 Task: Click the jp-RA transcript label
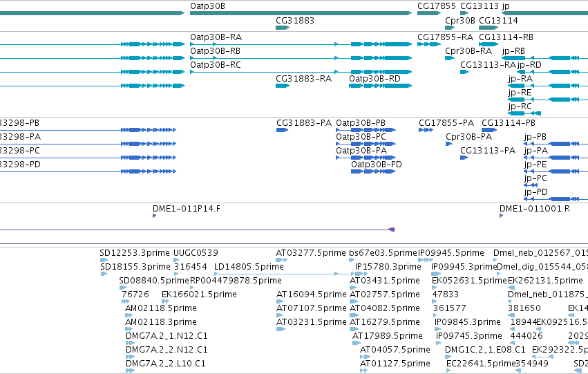[x=520, y=79]
